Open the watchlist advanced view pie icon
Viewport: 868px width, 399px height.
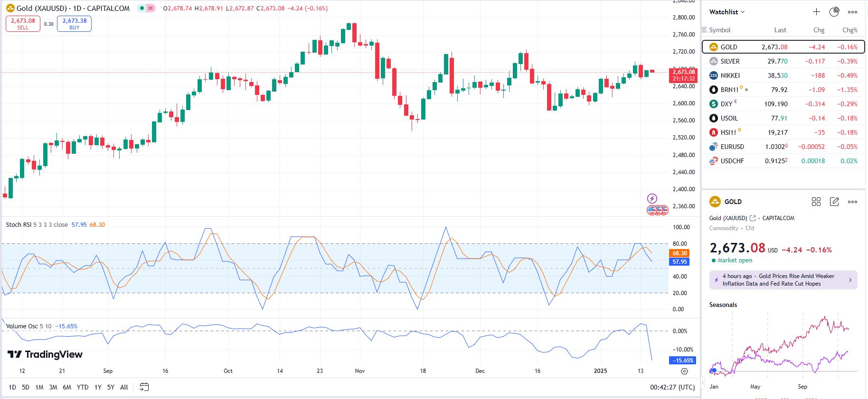834,12
